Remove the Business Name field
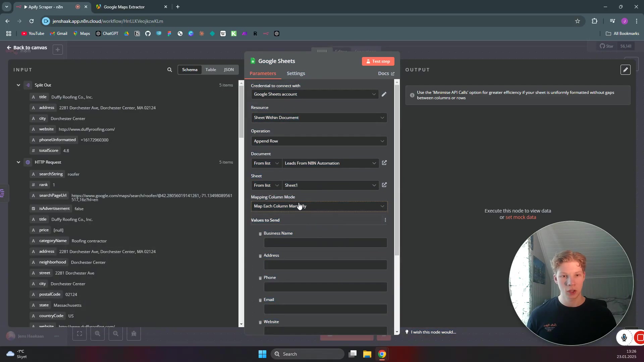Screen dimensions: 644x362 [260, 234]
